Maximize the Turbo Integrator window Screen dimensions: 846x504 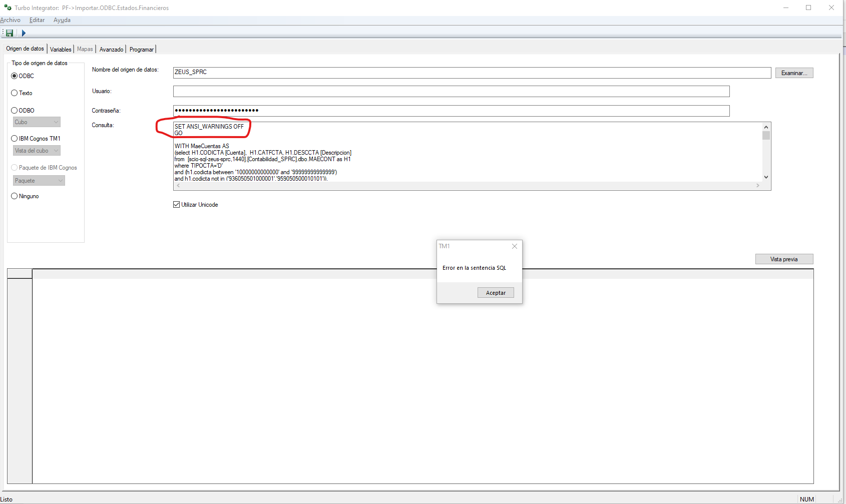[x=808, y=8]
